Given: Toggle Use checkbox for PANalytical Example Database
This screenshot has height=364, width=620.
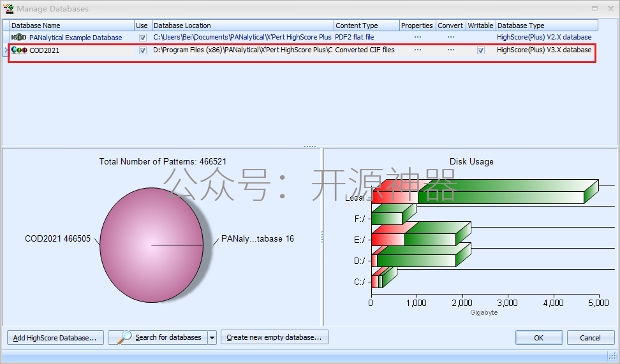Looking at the screenshot, I should 143,38.
